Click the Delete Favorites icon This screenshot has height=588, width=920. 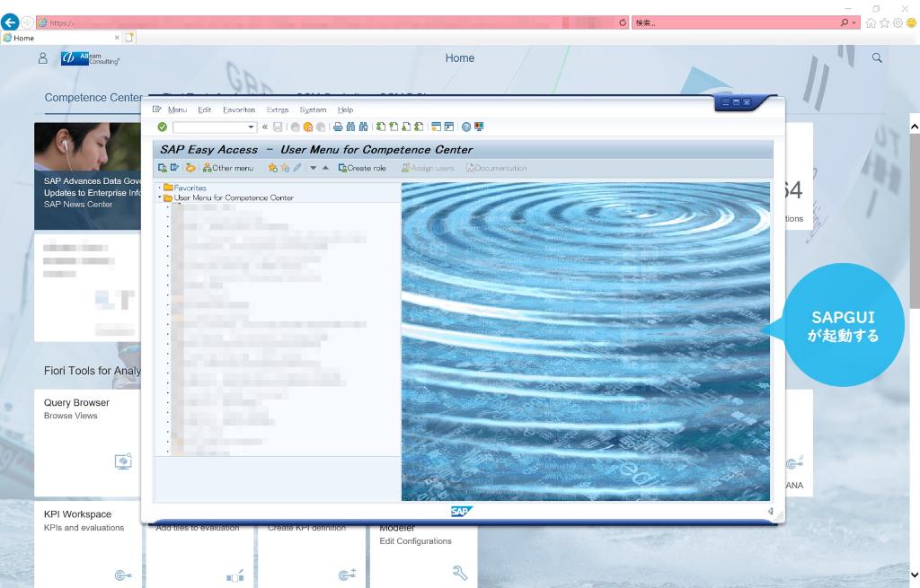pos(285,168)
